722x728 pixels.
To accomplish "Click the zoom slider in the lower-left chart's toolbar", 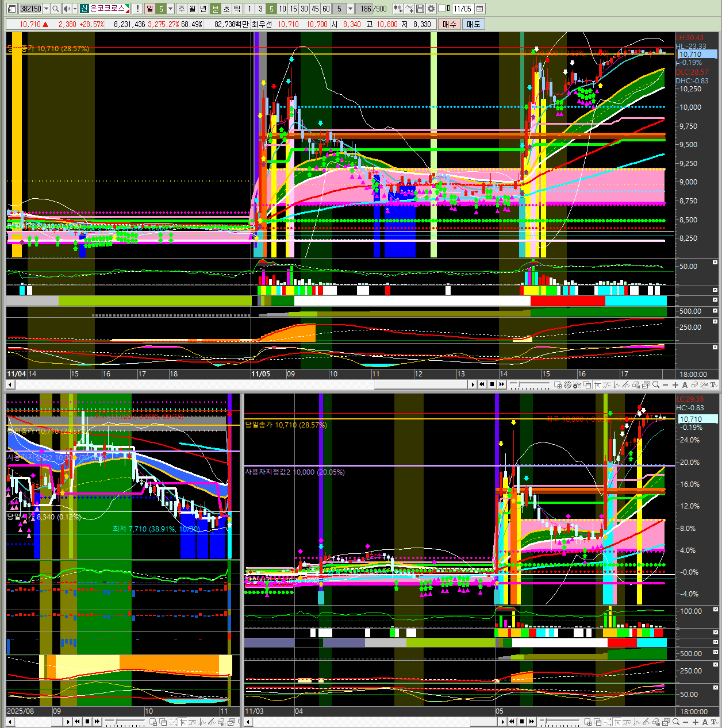I will 125,722.
